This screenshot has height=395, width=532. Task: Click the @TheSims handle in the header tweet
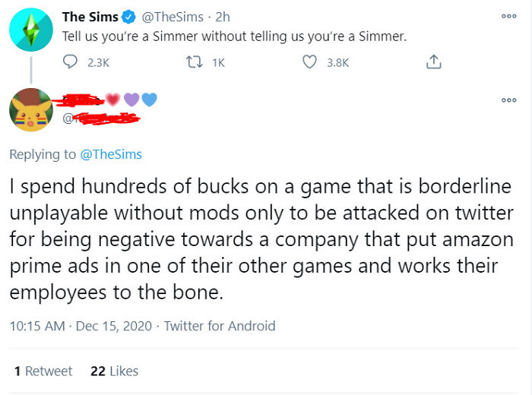pyautogui.click(x=172, y=17)
